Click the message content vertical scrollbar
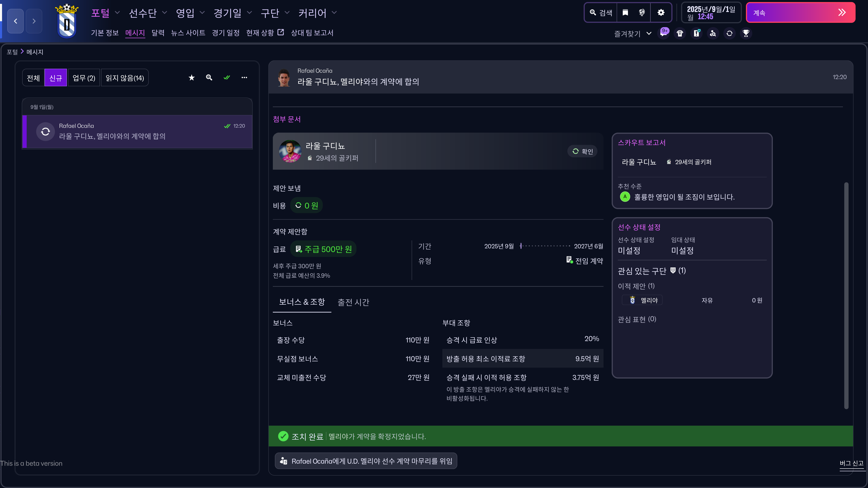Viewport: 868px width, 488px height. pyautogui.click(x=846, y=295)
